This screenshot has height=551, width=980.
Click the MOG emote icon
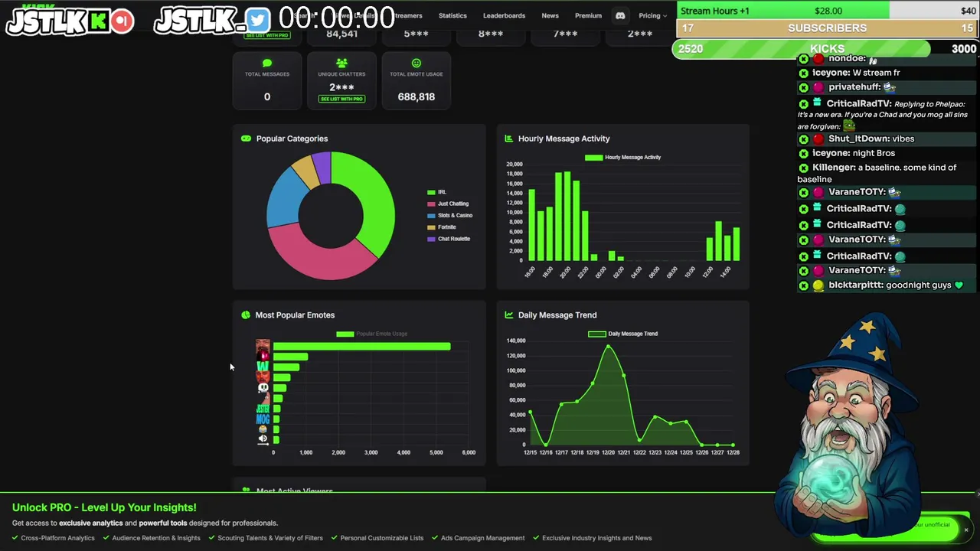coord(263,419)
